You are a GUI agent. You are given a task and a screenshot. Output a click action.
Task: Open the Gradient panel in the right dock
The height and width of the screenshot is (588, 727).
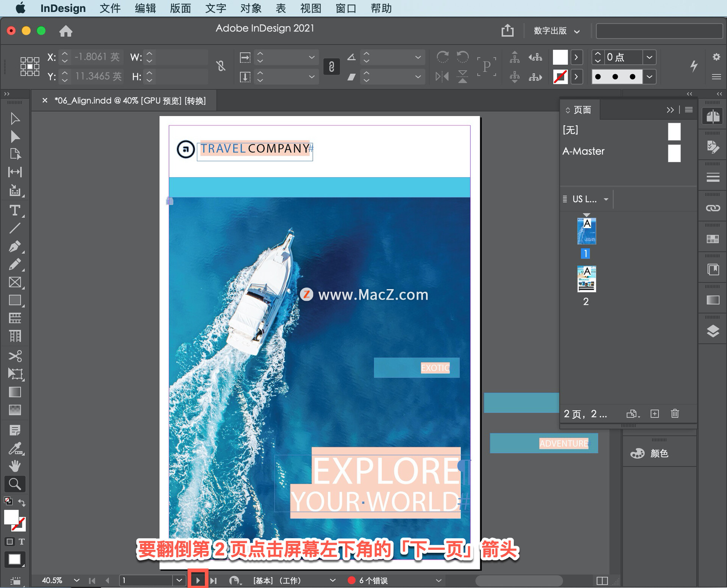(713, 300)
